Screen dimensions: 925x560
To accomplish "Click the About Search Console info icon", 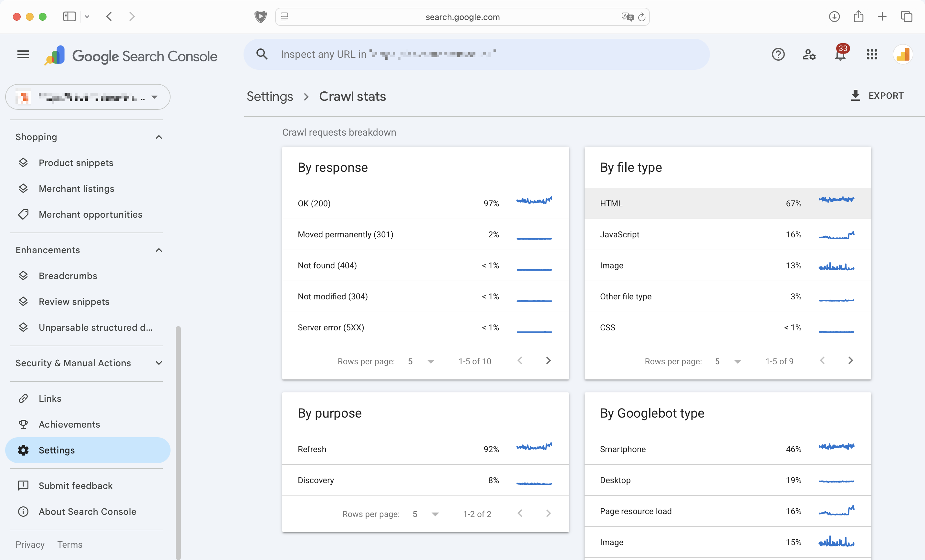I will click(23, 511).
